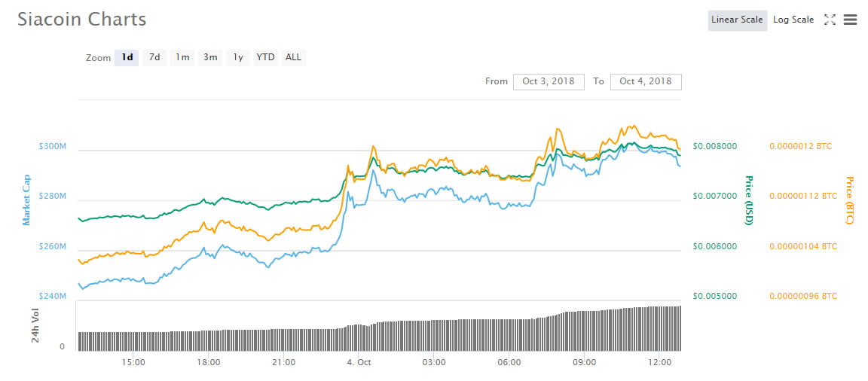Click the $260M market cap label
The height and width of the screenshot is (381, 868).
pyautogui.click(x=53, y=246)
